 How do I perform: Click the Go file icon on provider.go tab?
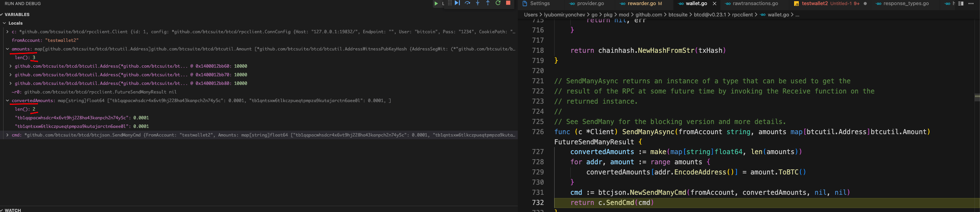click(572, 4)
